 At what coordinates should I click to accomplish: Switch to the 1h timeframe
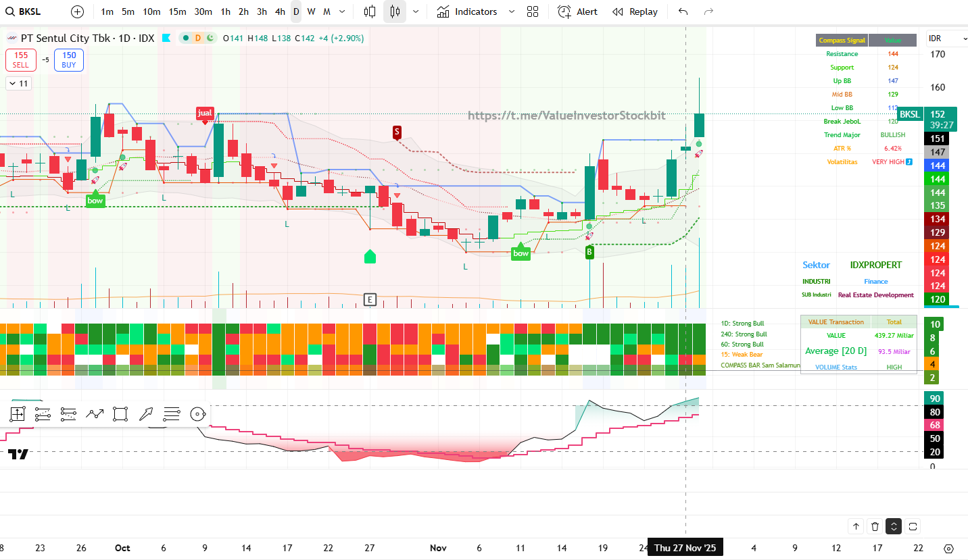click(225, 11)
